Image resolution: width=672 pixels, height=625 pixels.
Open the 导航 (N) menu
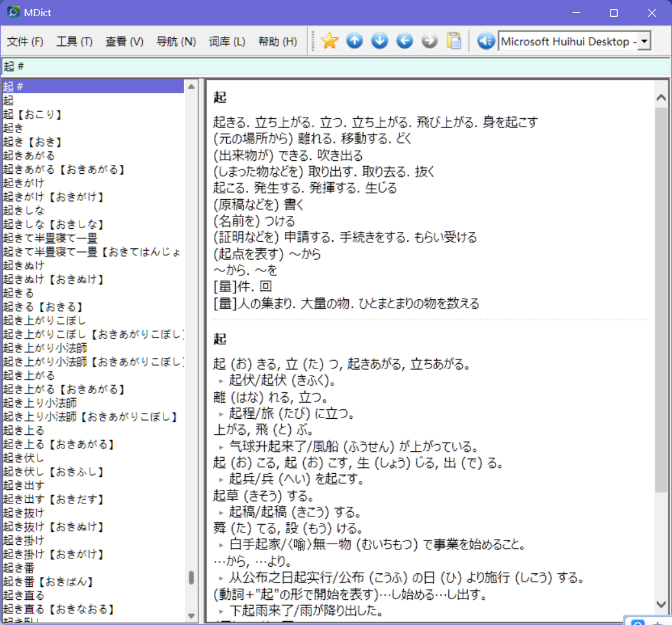[176, 41]
